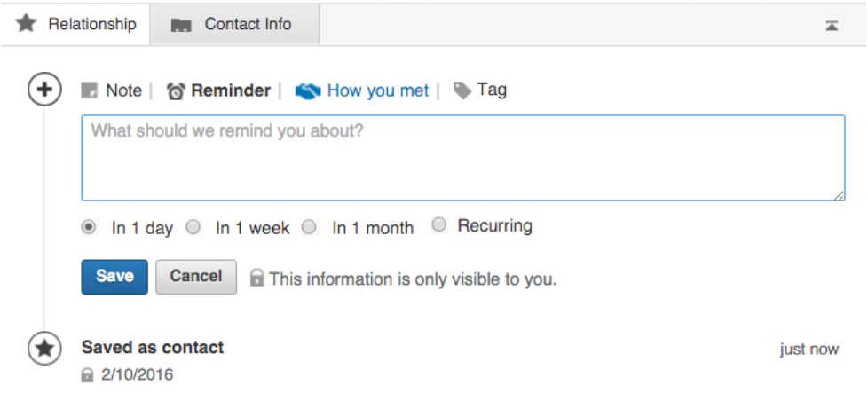Click the Tag label icon
This screenshot has width=868, height=401.
(x=462, y=90)
